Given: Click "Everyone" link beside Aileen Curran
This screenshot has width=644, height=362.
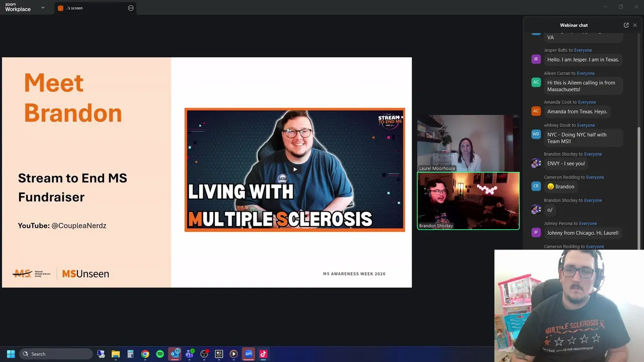Looking at the screenshot, I should tap(586, 73).
